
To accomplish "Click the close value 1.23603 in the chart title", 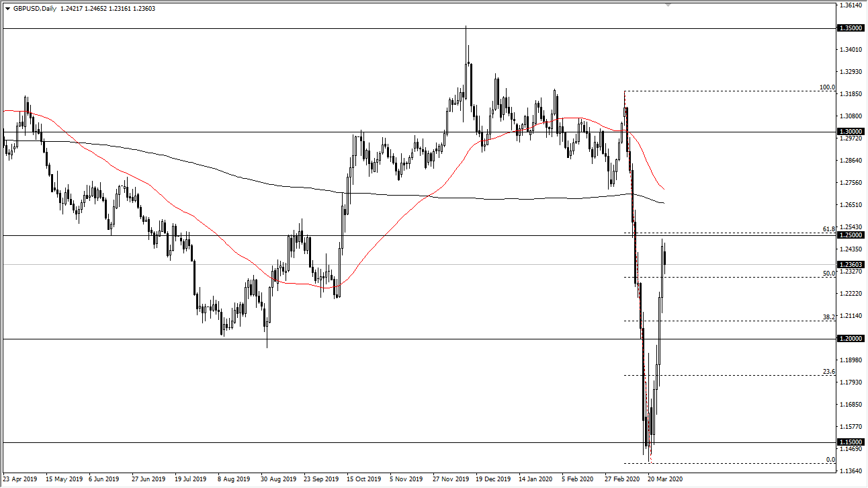I will [x=144, y=8].
